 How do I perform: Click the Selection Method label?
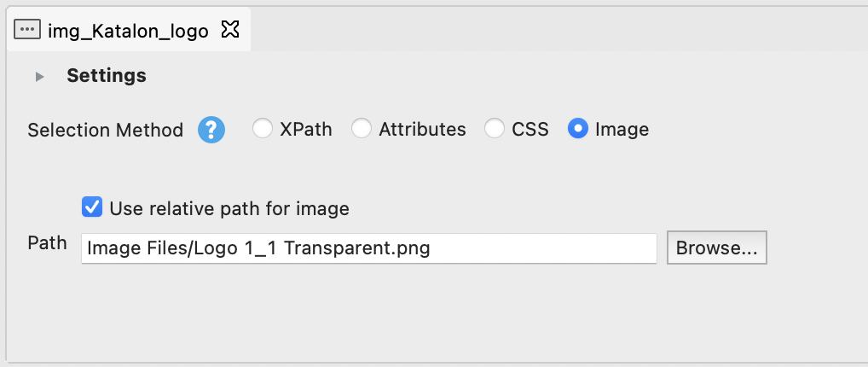point(106,130)
